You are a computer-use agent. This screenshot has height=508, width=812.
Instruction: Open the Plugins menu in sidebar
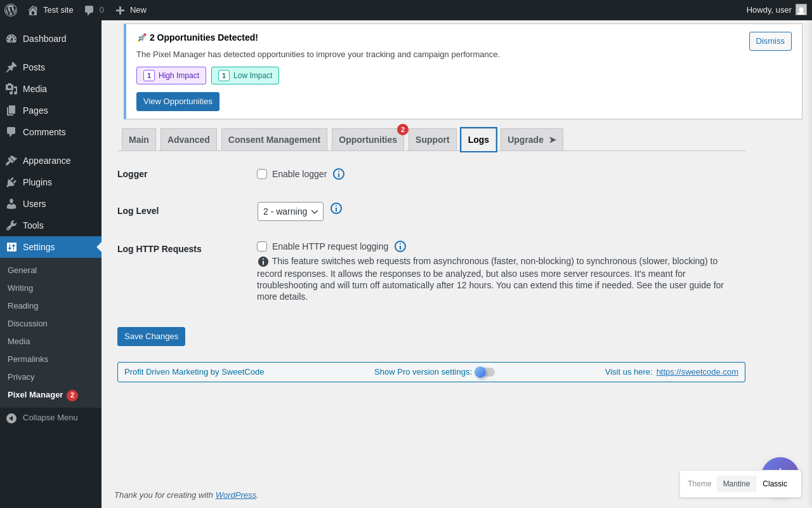37,182
